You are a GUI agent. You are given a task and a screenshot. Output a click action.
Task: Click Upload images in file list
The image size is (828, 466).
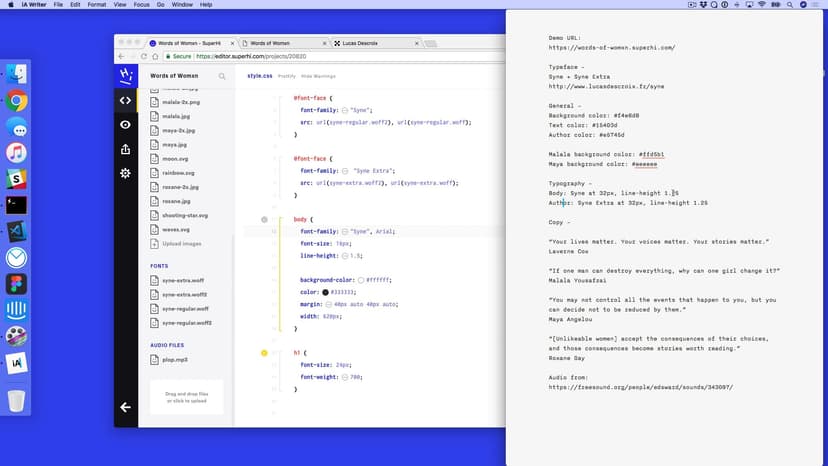click(x=181, y=243)
